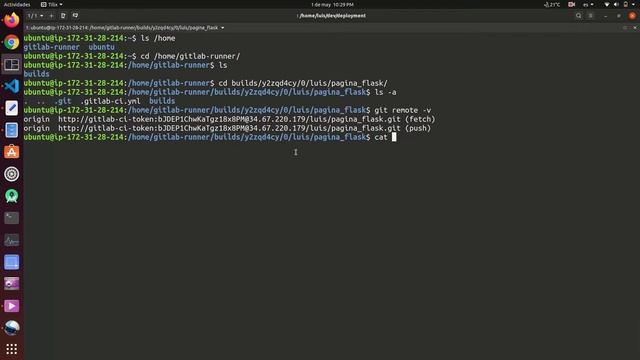
Task: Click 'gitlab-runner' in ls /home output
Action: coord(51,47)
